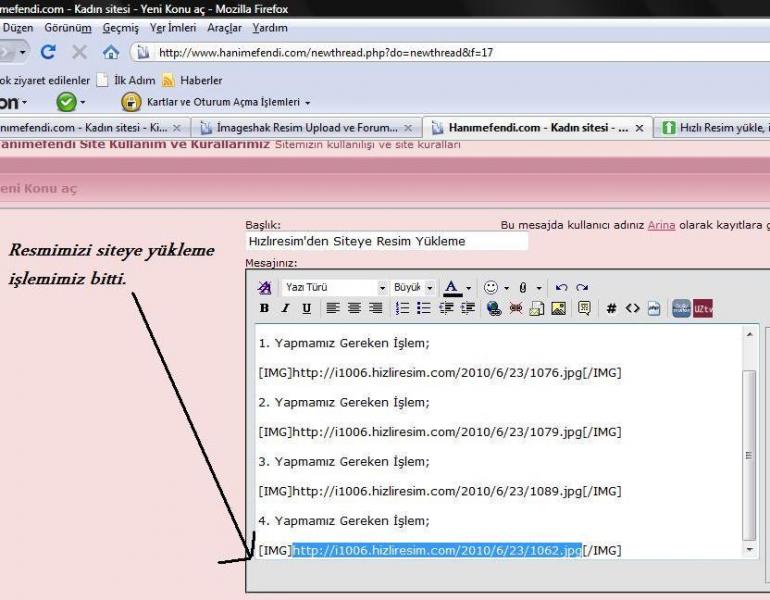Click the Başlık title input field
The width and height of the screenshot is (770, 600).
[x=386, y=241]
